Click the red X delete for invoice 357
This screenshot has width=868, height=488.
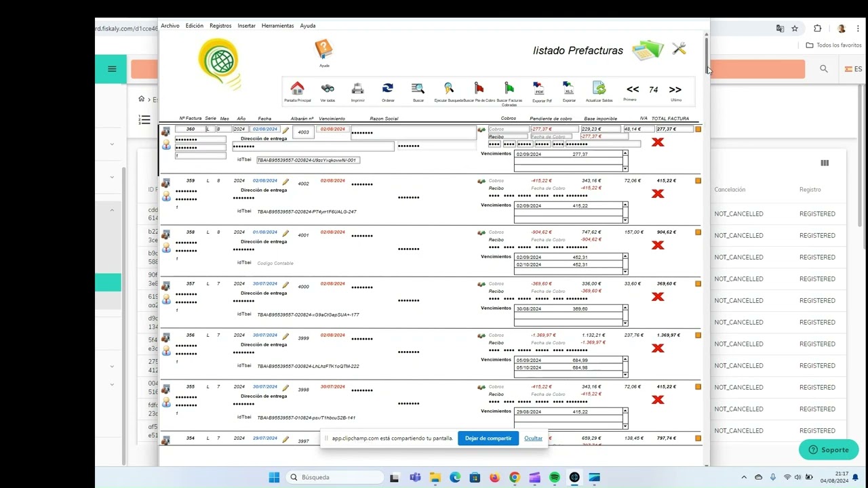tap(658, 297)
